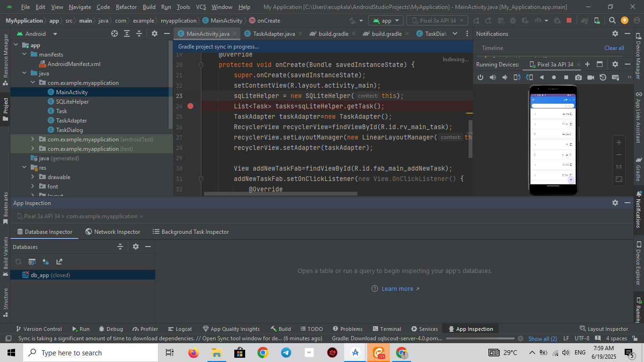Click Expand All icon in Project panel
Viewport: 644px width, 362px height.
click(127, 33)
